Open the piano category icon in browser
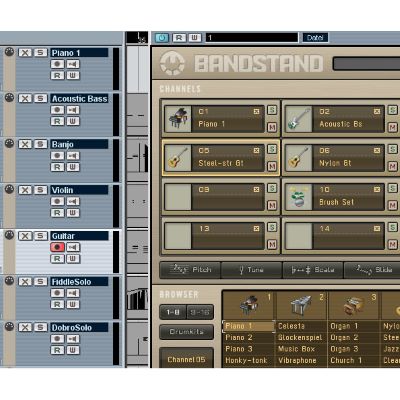 tap(249, 305)
